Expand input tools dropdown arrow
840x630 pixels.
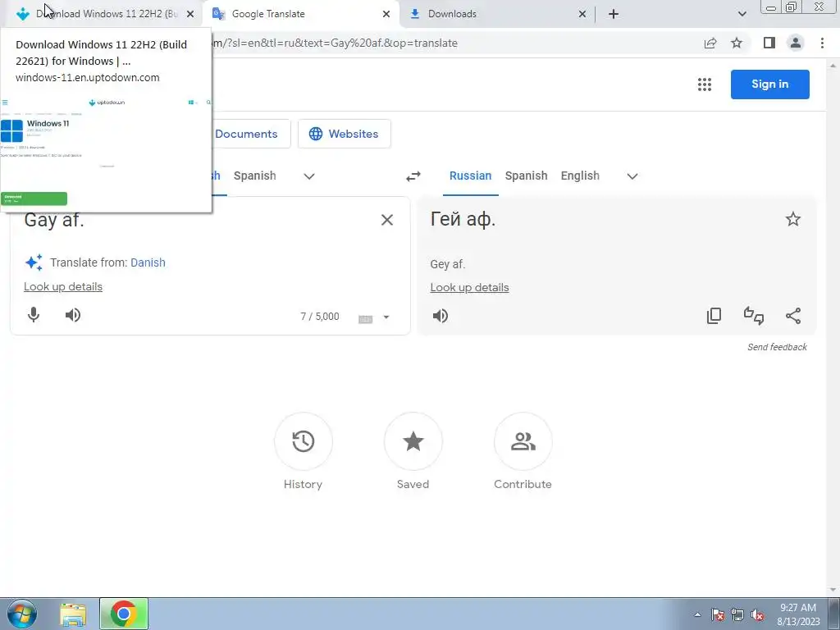tap(386, 317)
